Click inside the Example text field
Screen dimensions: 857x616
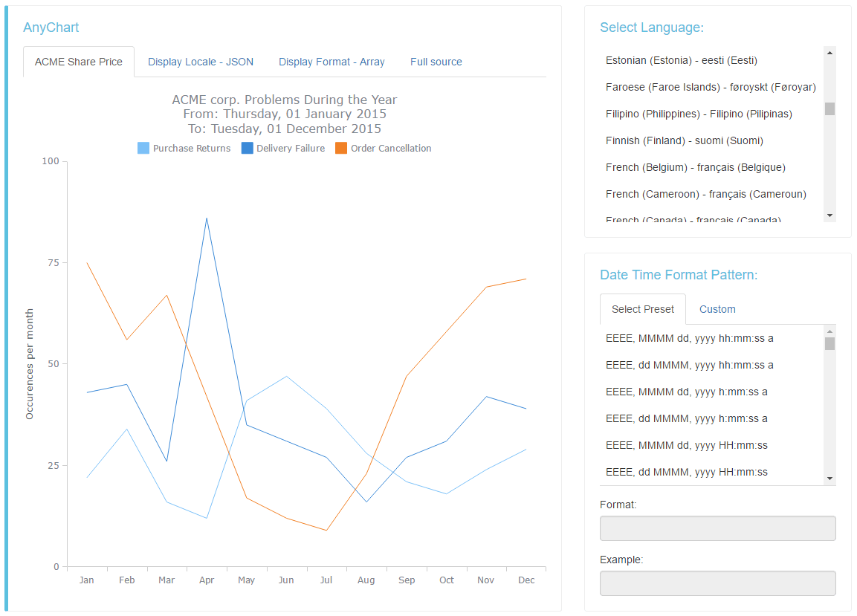point(717,583)
